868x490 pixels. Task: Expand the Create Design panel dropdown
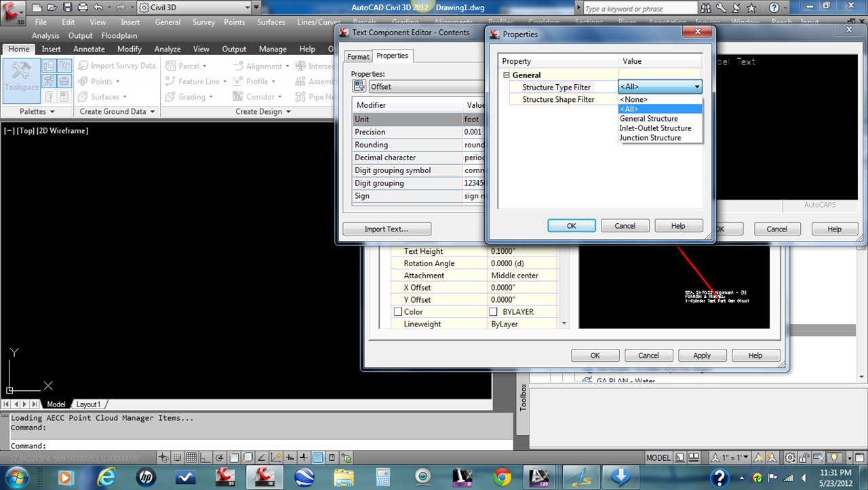tap(263, 111)
